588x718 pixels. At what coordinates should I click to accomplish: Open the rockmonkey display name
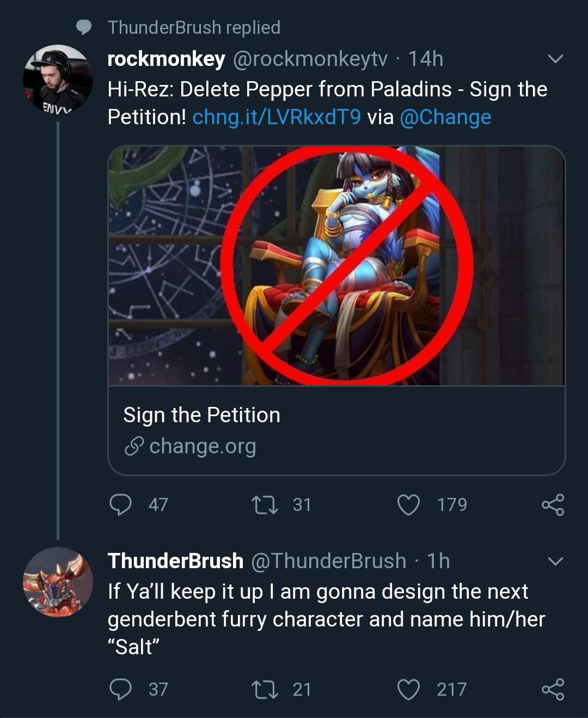click(166, 59)
